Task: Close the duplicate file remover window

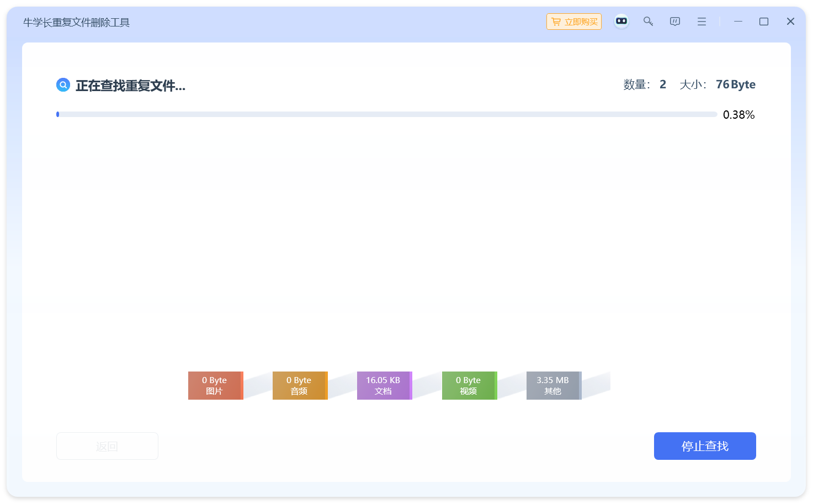Action: coord(790,21)
